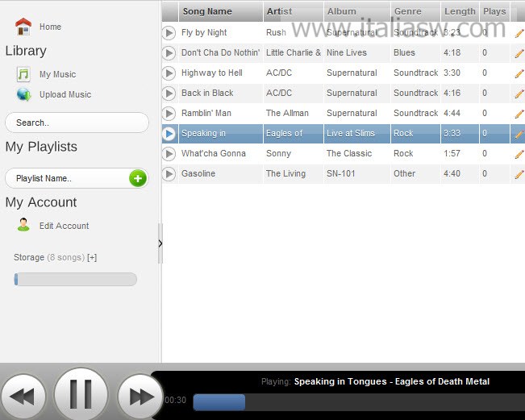The height and width of the screenshot is (420, 525).
Task: Select album cell 'The Classic'
Action: coord(357,153)
